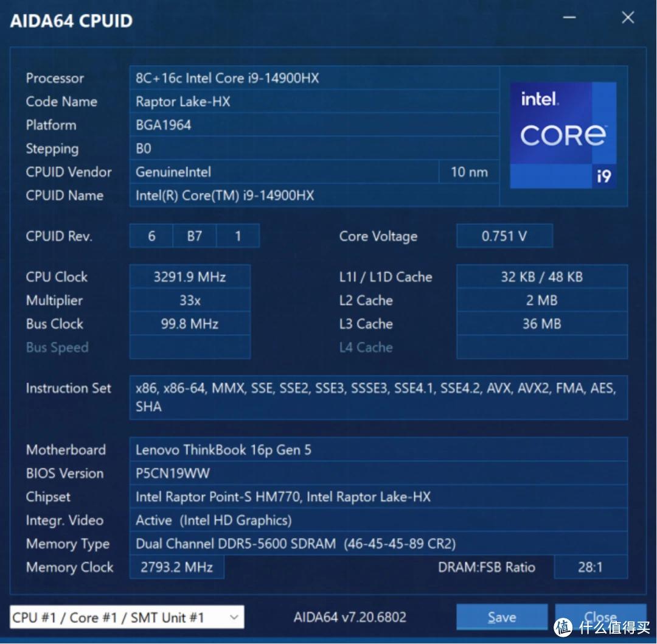Click the Core Voltage label
Screen dimensions: 657x644
tap(378, 236)
